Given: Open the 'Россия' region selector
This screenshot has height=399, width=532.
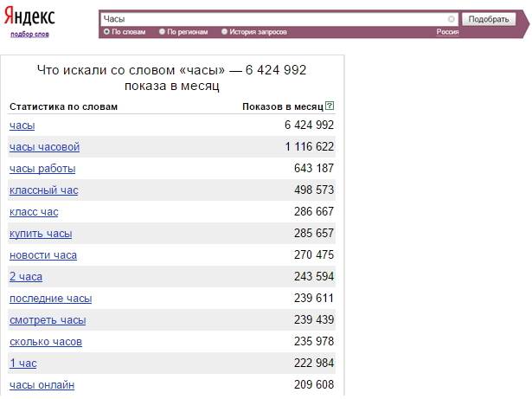Looking at the screenshot, I should 447,31.
